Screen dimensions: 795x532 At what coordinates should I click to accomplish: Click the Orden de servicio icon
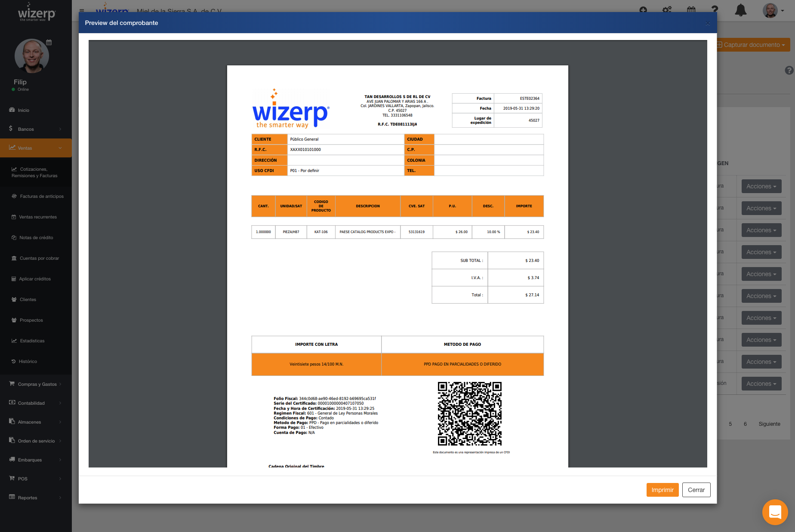coord(12,440)
